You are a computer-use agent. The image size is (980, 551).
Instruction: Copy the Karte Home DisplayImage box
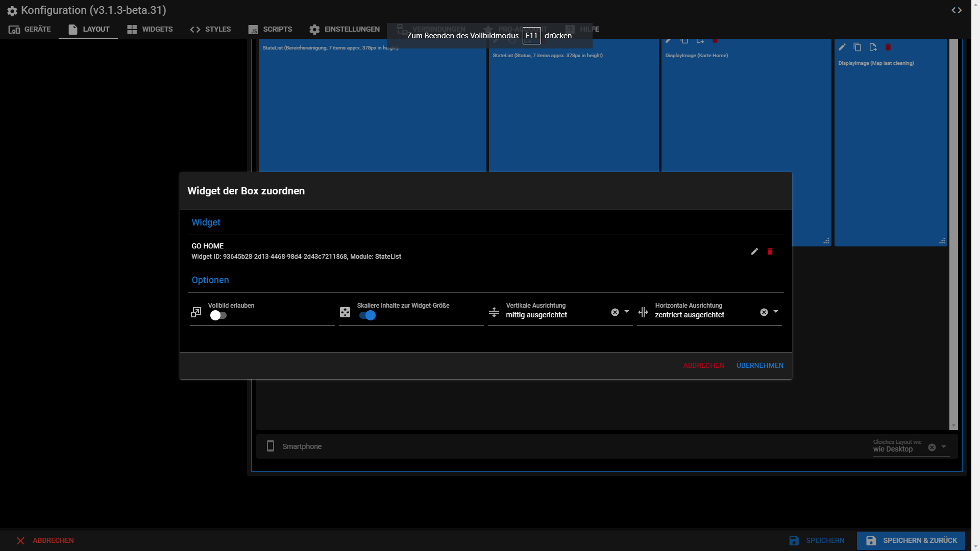pos(684,40)
